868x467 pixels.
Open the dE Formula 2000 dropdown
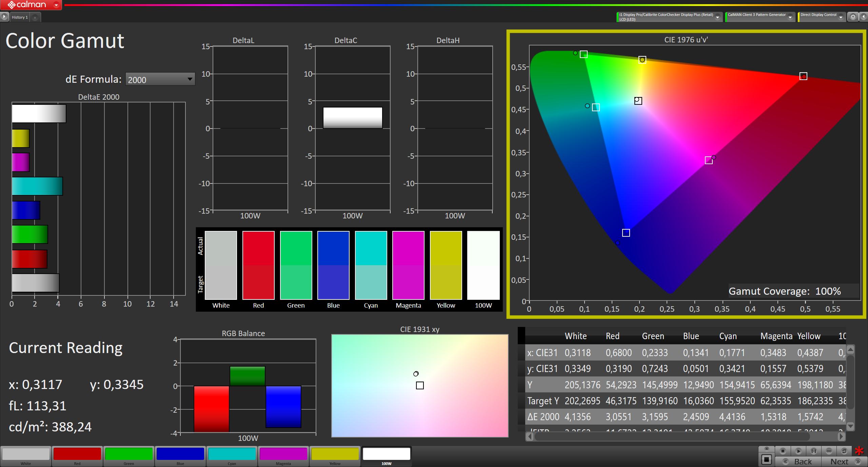(160, 79)
